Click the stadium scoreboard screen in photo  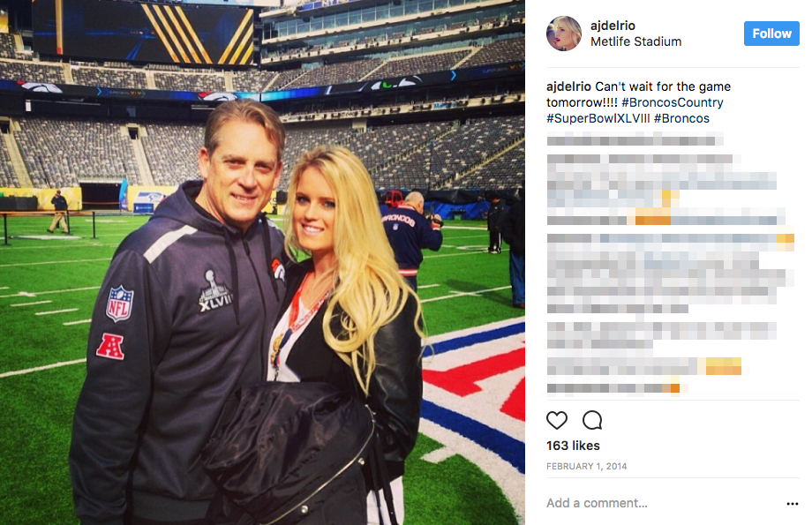click(144, 32)
